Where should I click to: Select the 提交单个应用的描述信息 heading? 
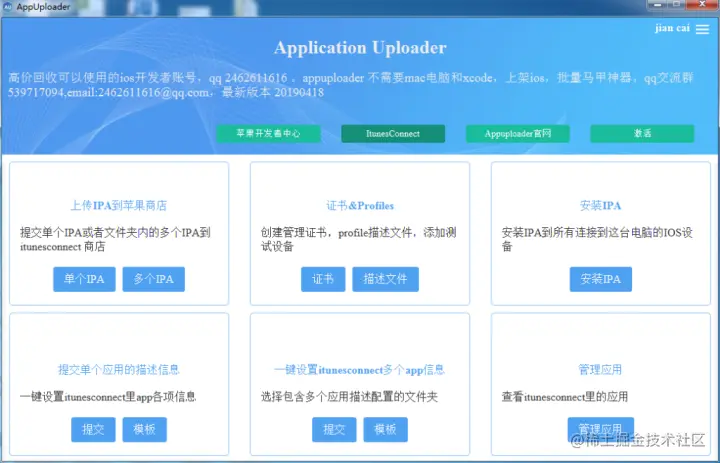click(118, 370)
